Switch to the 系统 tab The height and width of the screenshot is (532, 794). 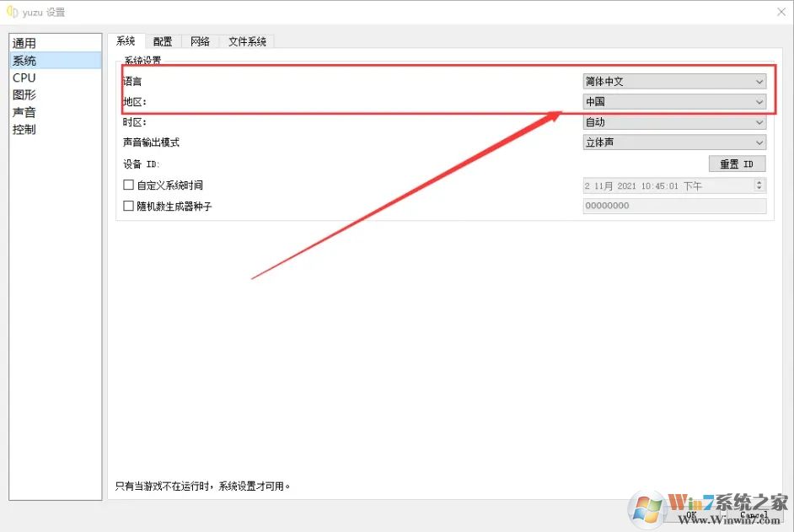126,41
